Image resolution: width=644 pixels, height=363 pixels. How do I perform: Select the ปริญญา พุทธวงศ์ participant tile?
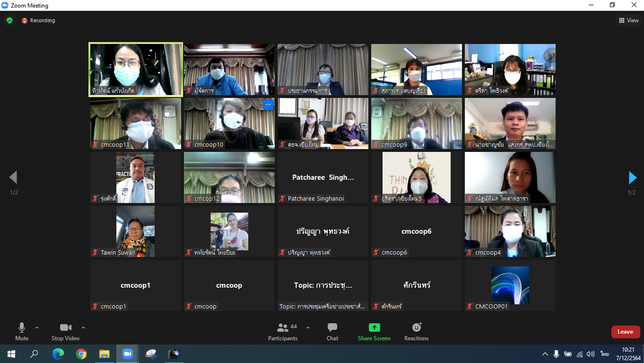323,231
